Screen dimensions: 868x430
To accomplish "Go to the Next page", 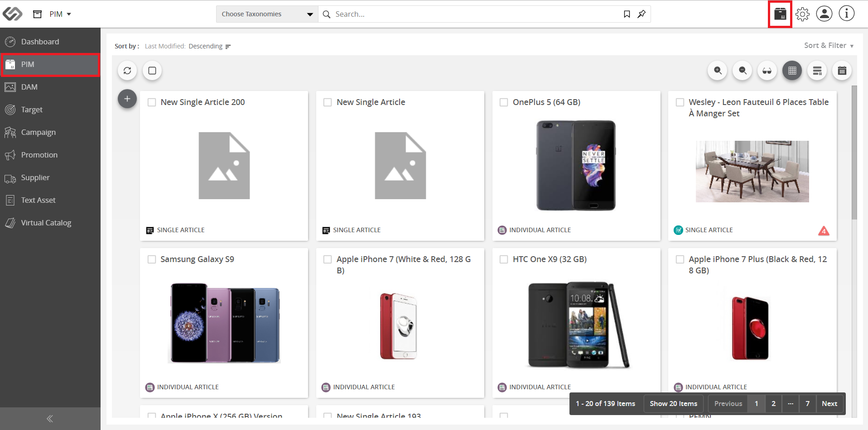I will click(829, 404).
